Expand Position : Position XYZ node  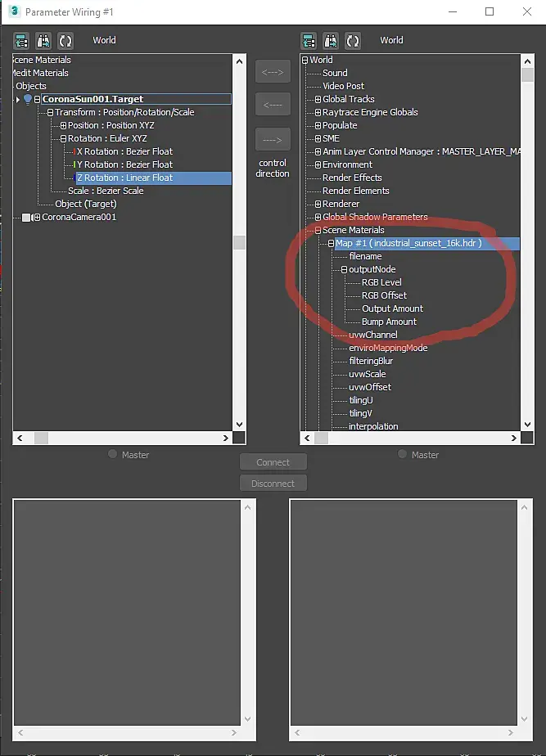63,125
